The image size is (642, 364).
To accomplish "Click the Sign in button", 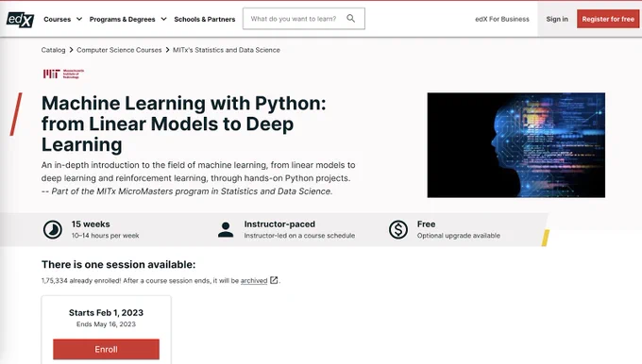I will point(557,19).
